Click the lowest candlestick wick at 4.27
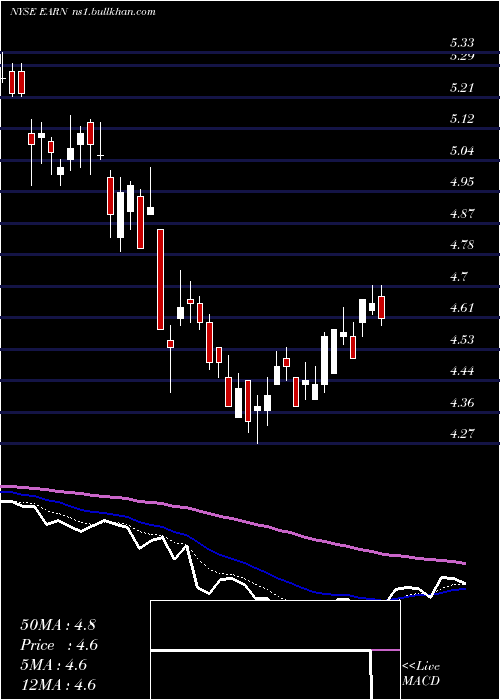The height and width of the screenshot is (700, 500). (258, 420)
